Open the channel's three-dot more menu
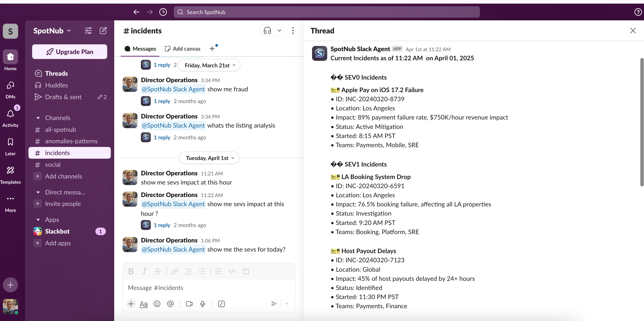 point(293,31)
